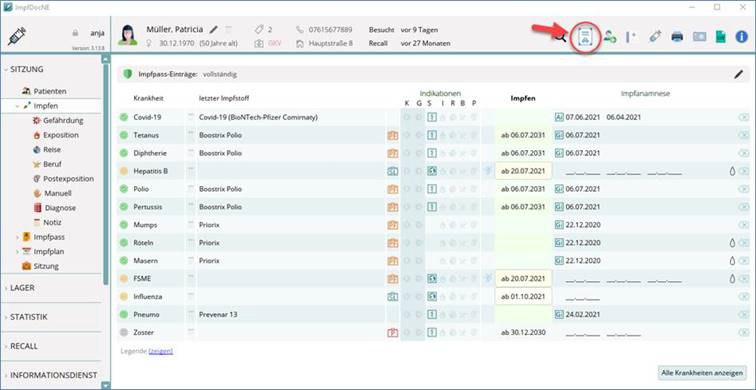Edit patient Müller, Patricia pencil icon
The height and width of the screenshot is (390, 756).
pos(214,29)
